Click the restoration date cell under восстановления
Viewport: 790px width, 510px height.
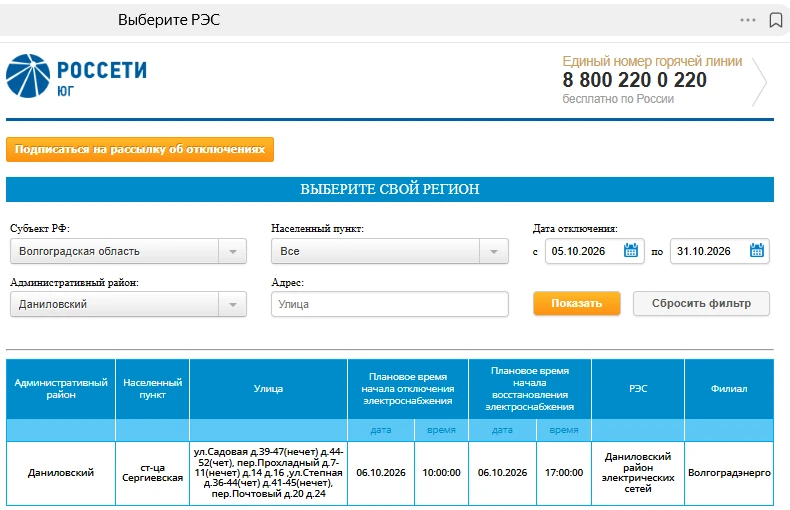tap(502, 473)
